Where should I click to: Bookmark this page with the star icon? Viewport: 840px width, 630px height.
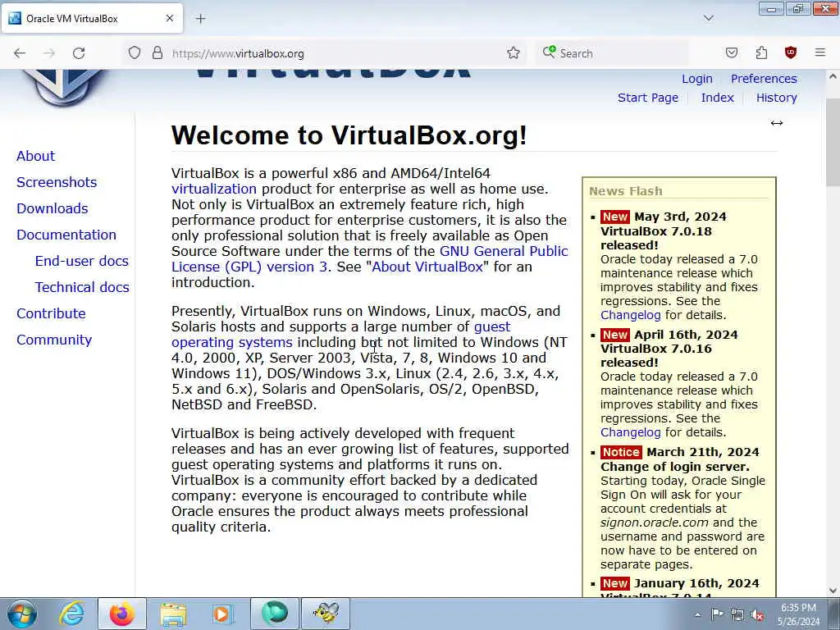click(514, 52)
